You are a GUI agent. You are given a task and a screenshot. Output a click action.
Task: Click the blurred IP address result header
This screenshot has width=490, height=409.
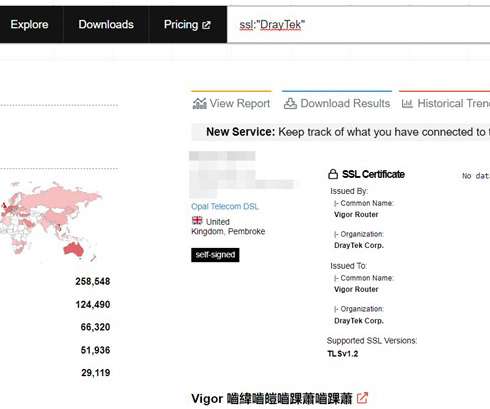(x=222, y=156)
